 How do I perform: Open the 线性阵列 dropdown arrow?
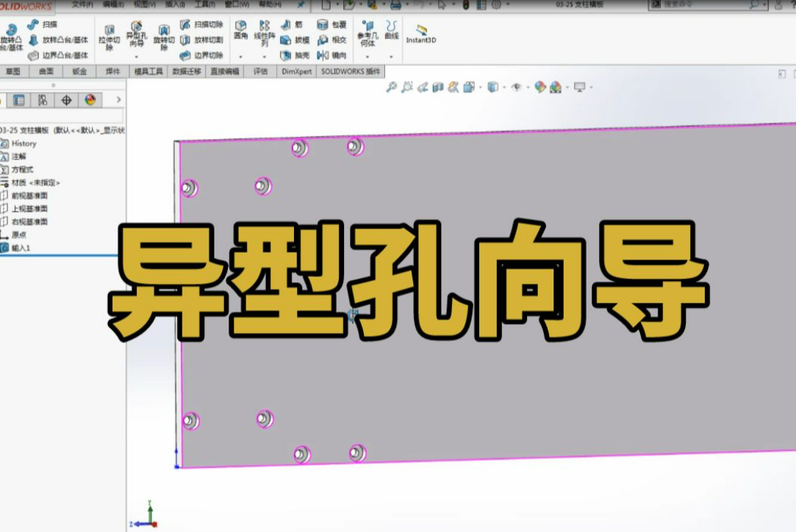(x=264, y=55)
